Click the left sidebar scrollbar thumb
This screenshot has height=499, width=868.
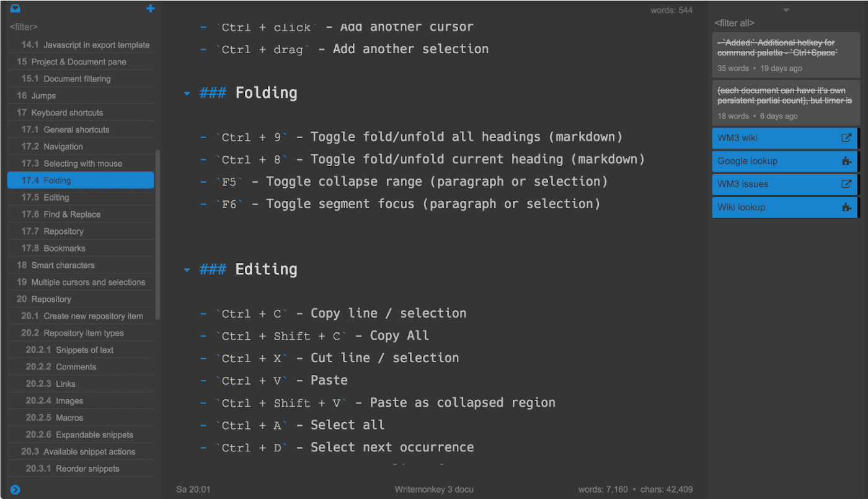point(157,234)
